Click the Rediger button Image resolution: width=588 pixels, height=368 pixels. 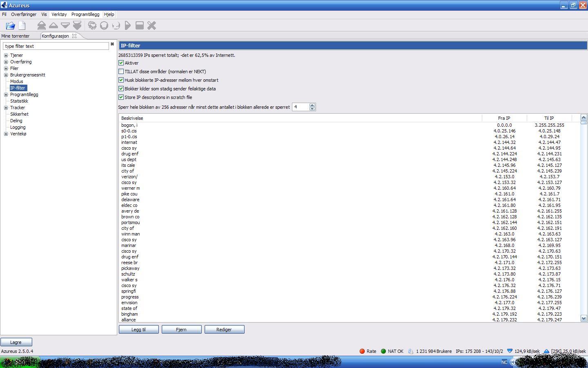click(x=224, y=330)
